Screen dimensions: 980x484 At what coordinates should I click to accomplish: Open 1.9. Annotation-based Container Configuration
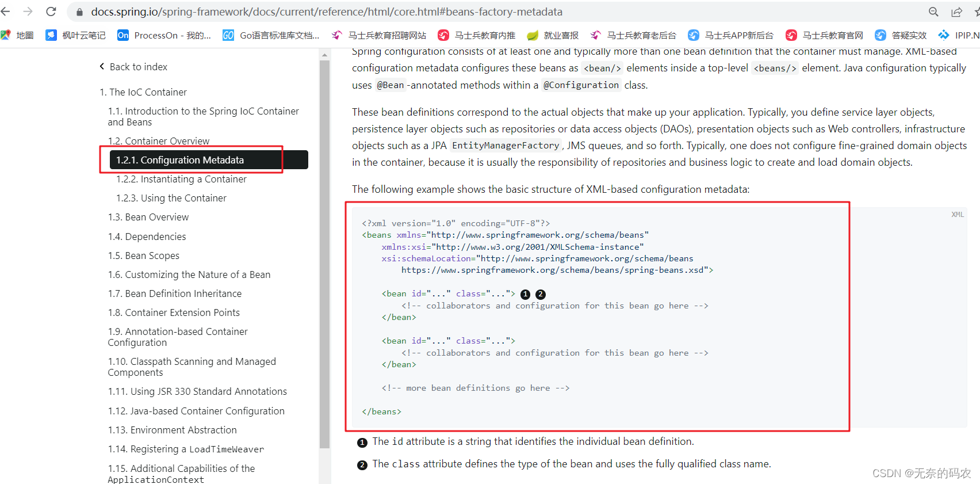[178, 337]
